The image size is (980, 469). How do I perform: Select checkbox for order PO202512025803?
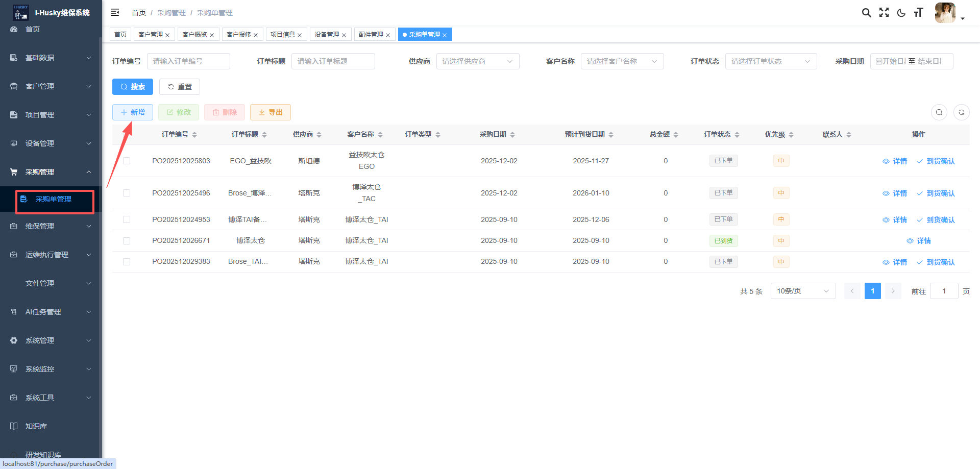click(127, 161)
